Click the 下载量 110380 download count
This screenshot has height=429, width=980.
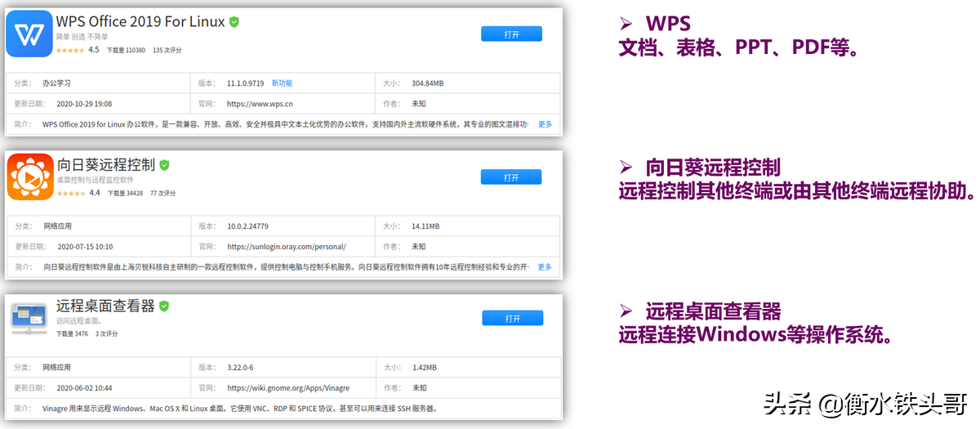click(x=126, y=51)
